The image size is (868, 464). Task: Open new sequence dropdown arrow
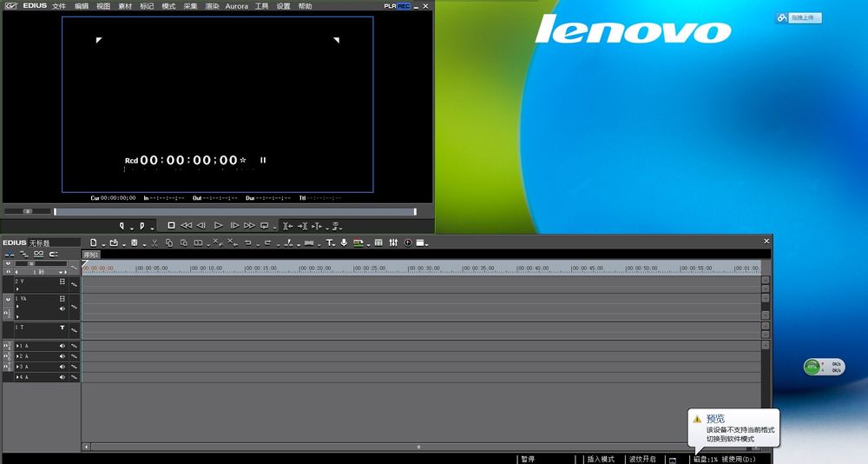point(103,244)
